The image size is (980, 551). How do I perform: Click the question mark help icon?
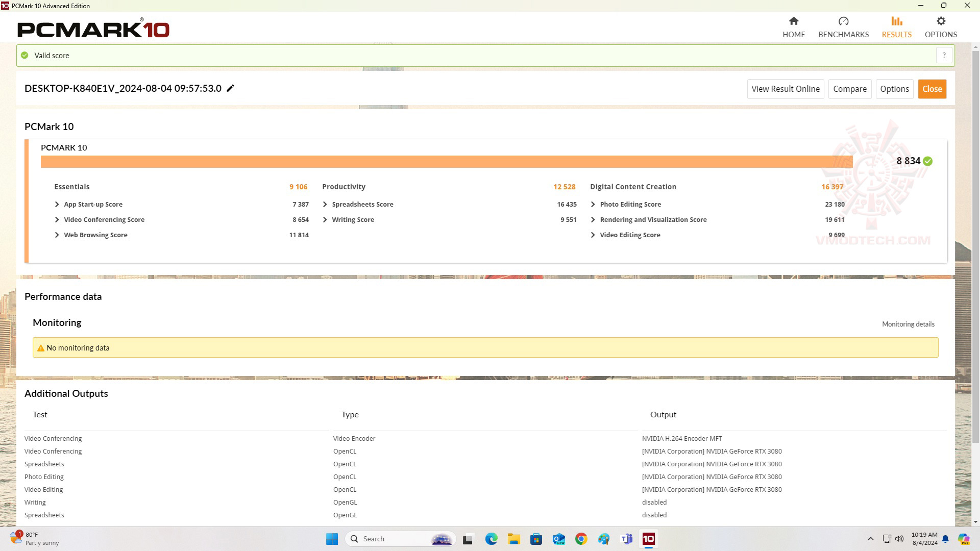click(945, 55)
